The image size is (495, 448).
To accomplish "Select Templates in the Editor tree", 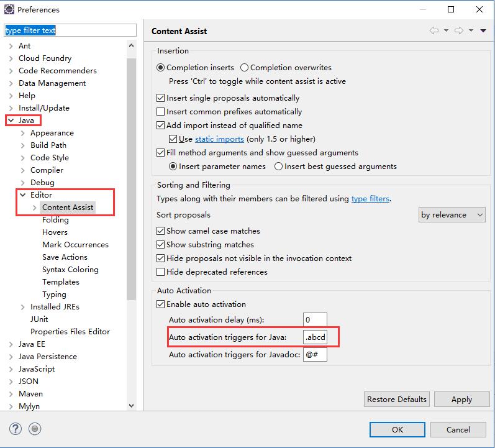I will click(60, 282).
